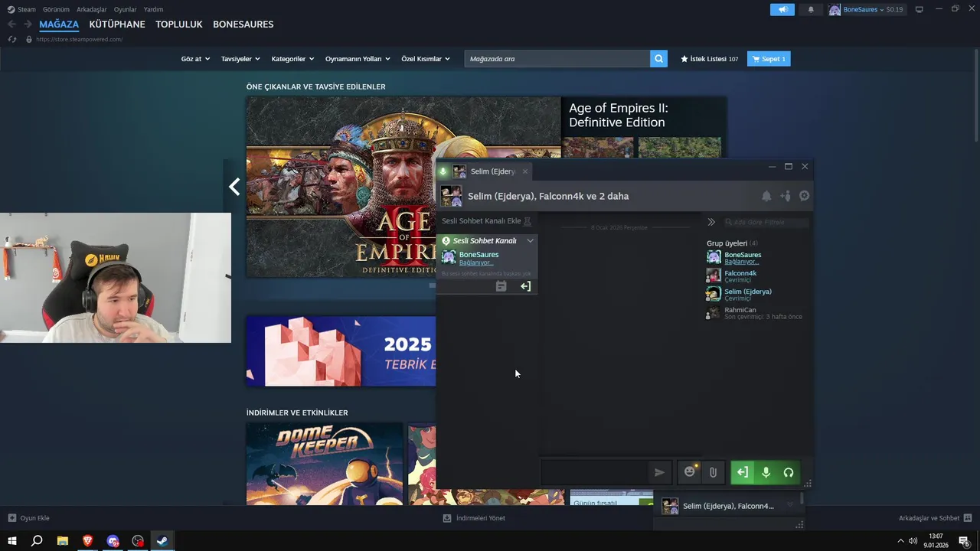This screenshot has width=980, height=551.
Task: Select the MAĞAZA tab
Action: point(59,24)
